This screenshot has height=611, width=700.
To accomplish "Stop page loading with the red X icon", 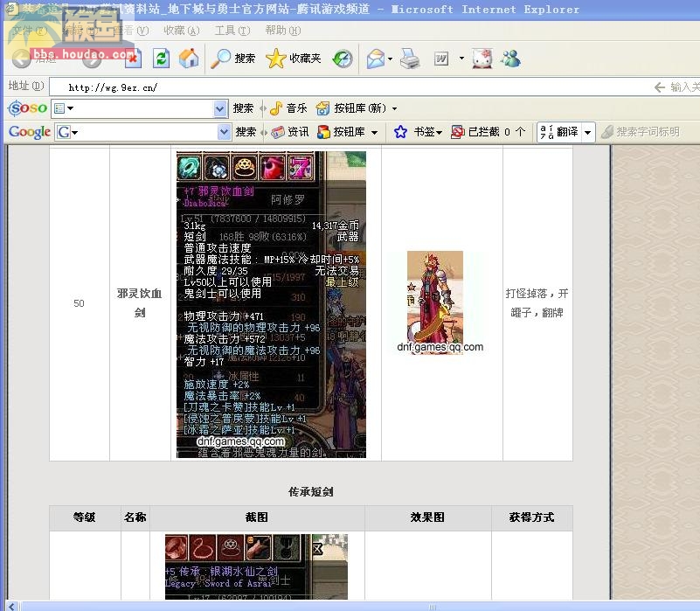I will (x=133, y=59).
